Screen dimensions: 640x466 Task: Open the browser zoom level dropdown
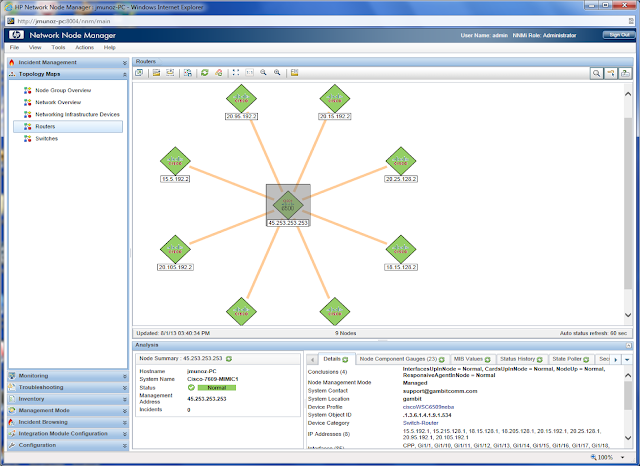623,457
